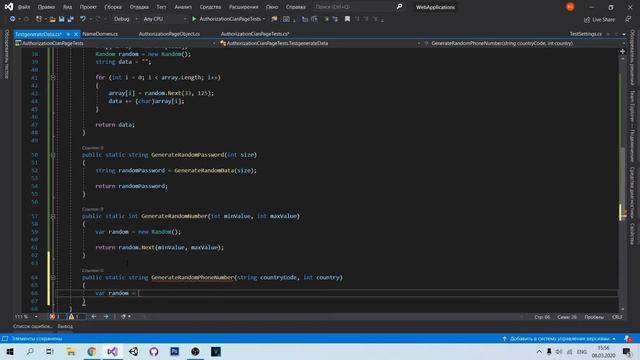Open the Справка menu

point(296,7)
